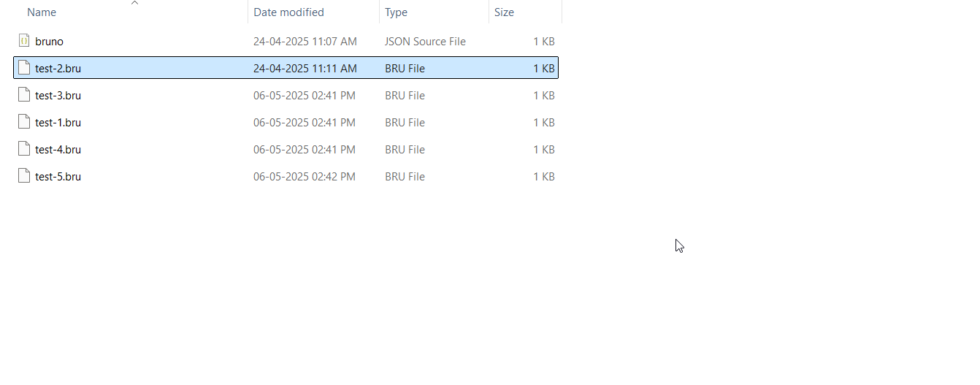Click JSON Source File type of bruno

[425, 42]
